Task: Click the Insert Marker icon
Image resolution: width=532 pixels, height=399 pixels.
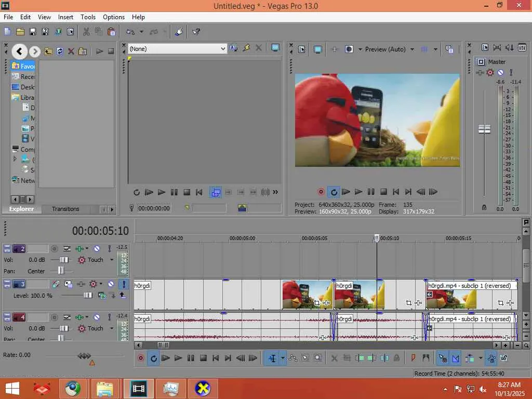Action: point(413,358)
